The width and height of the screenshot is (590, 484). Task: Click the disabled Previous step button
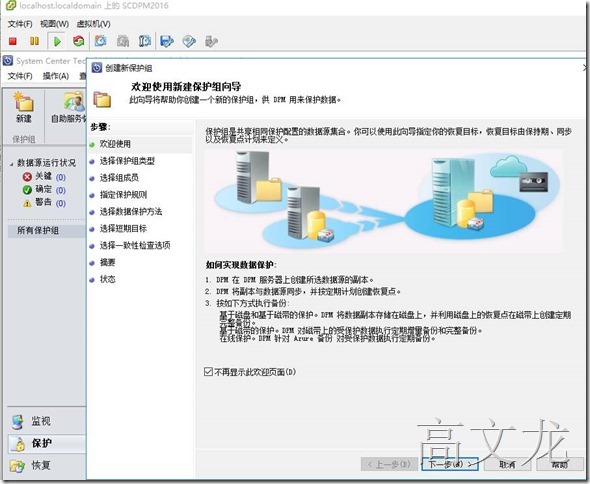click(x=389, y=464)
